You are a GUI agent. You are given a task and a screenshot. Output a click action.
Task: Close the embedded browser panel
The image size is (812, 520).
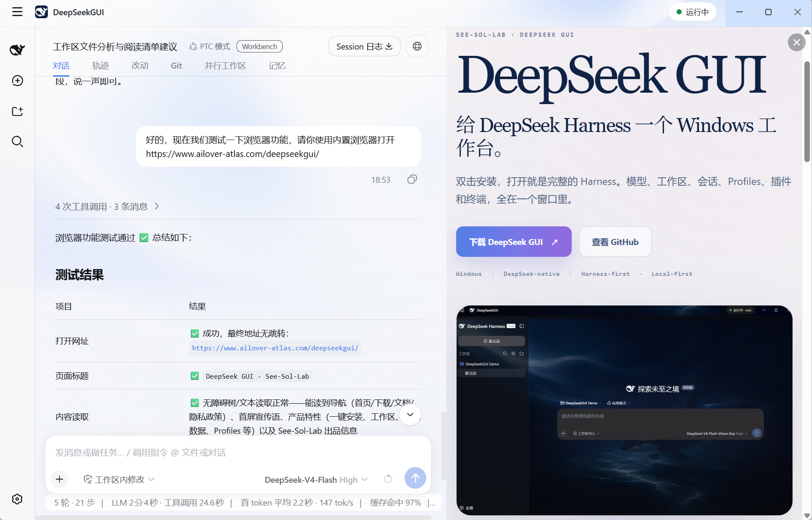[797, 42]
